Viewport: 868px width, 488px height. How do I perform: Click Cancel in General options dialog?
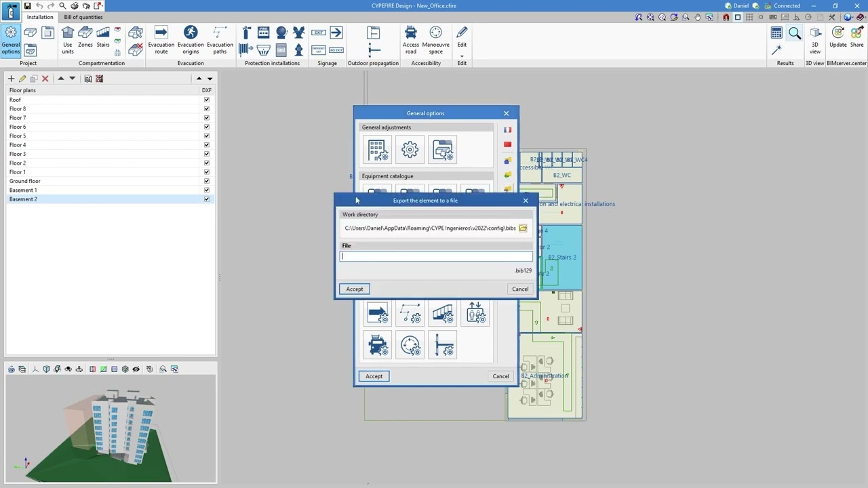(500, 376)
